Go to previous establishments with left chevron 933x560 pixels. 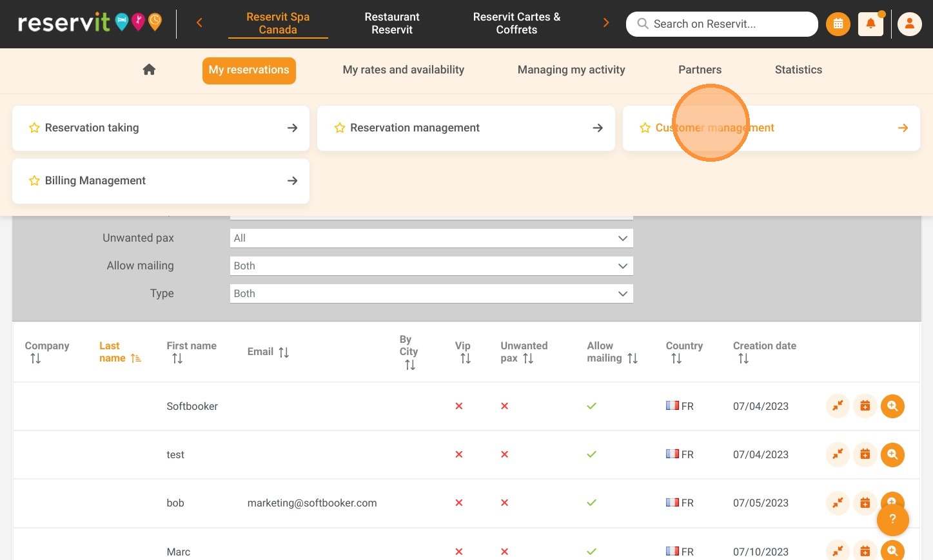coord(199,23)
